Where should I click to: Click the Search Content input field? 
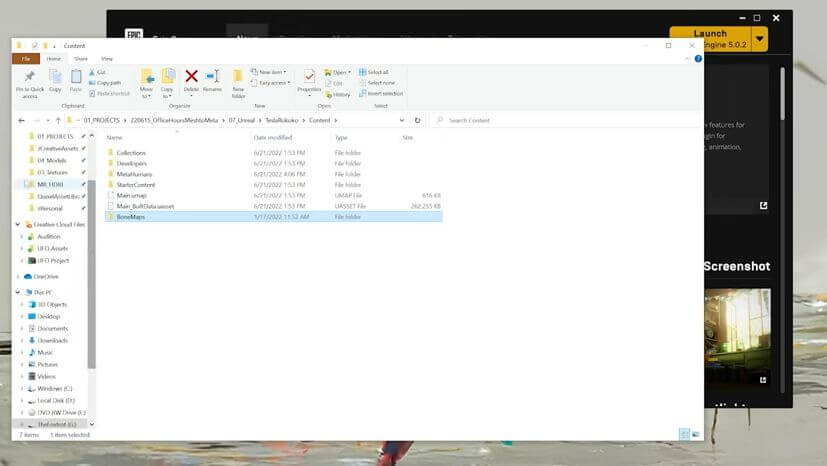(564, 120)
